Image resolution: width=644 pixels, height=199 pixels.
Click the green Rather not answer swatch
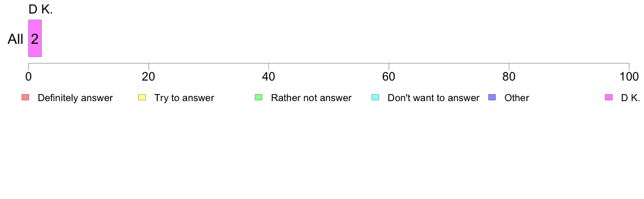click(259, 97)
